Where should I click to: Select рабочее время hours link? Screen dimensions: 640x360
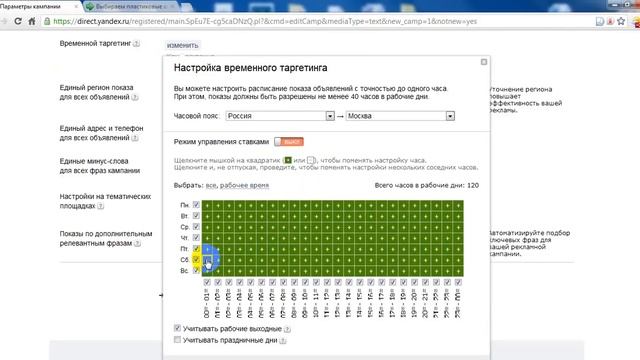click(x=244, y=185)
